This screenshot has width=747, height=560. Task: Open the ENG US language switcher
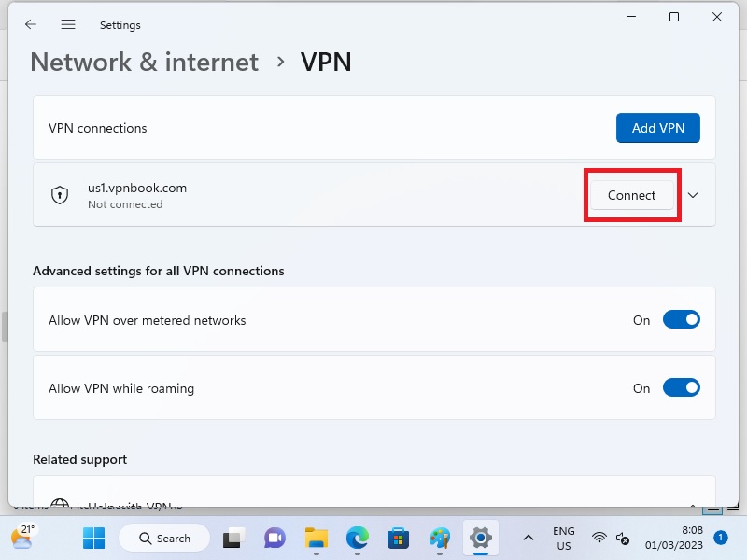pyautogui.click(x=563, y=539)
